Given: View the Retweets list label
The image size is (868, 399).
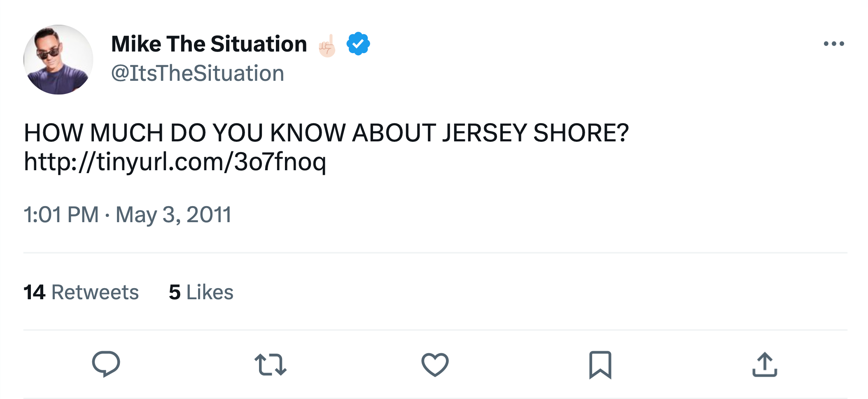Looking at the screenshot, I should 95,292.
